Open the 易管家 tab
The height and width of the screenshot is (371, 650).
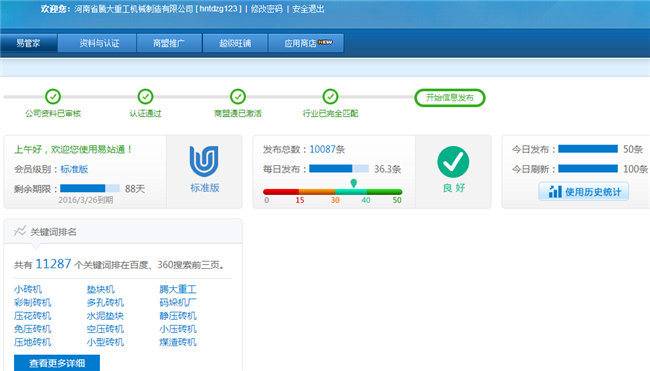click(x=28, y=43)
